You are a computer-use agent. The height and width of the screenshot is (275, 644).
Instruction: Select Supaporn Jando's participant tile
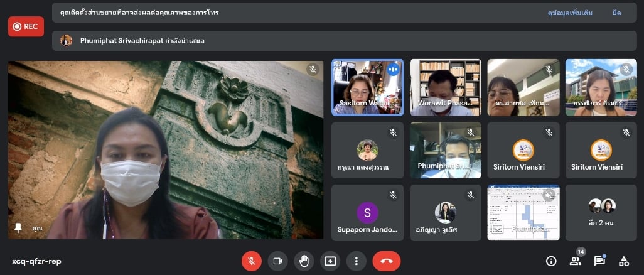pyautogui.click(x=367, y=213)
